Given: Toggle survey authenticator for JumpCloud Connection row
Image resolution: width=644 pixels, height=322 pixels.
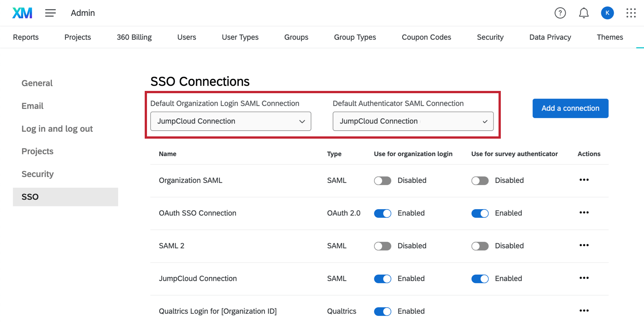Looking at the screenshot, I should point(480,279).
